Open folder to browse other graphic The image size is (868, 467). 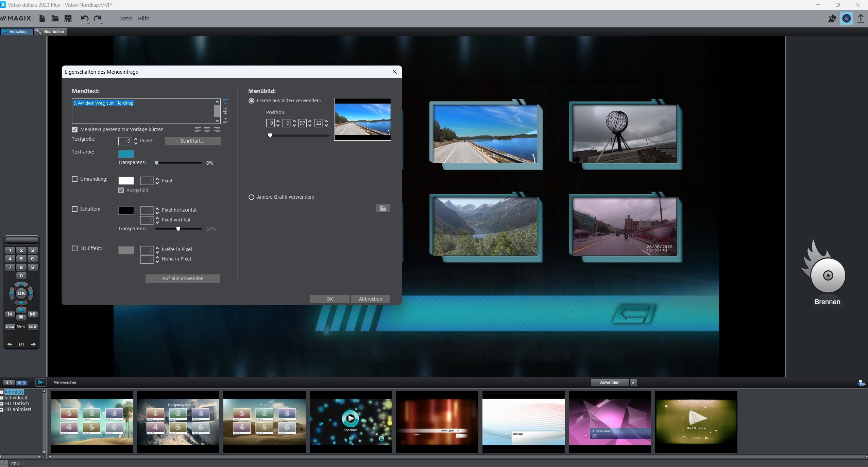click(x=382, y=208)
